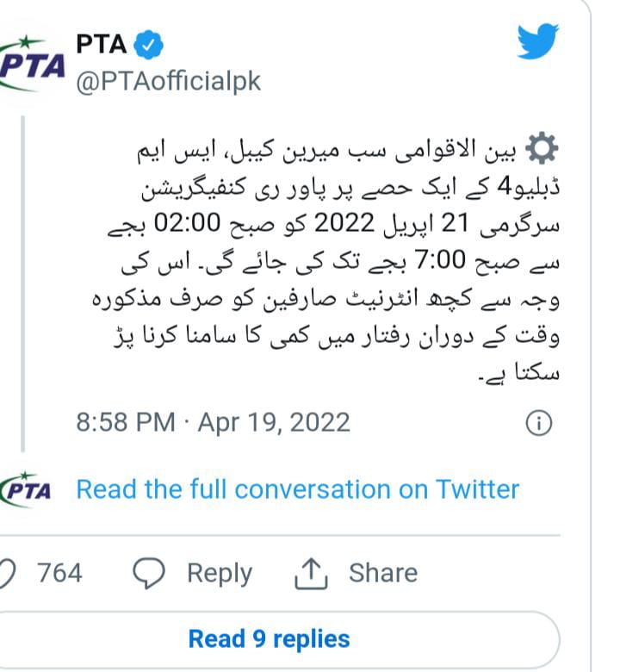
Task: Open the PTA display name
Action: pos(102,45)
